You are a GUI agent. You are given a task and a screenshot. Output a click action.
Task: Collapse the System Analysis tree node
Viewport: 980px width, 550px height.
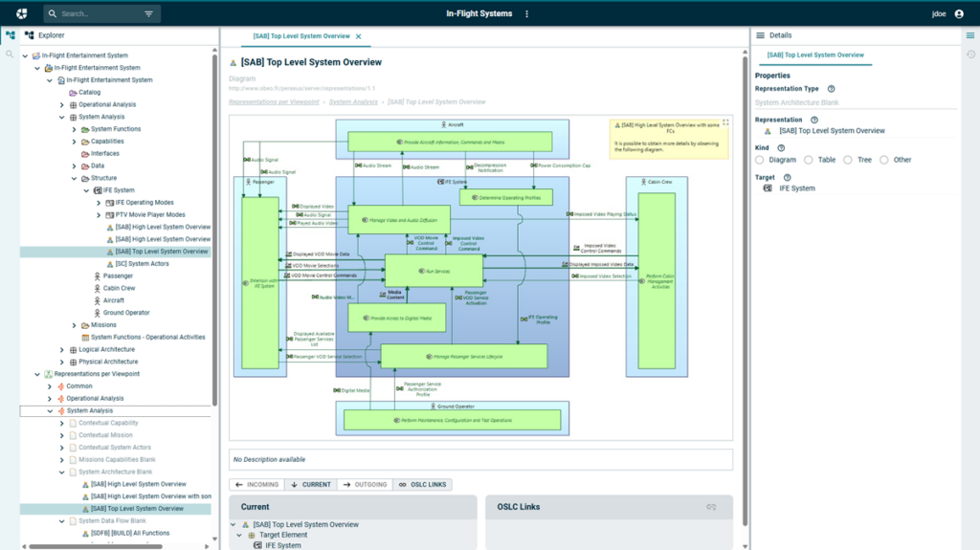coord(61,118)
